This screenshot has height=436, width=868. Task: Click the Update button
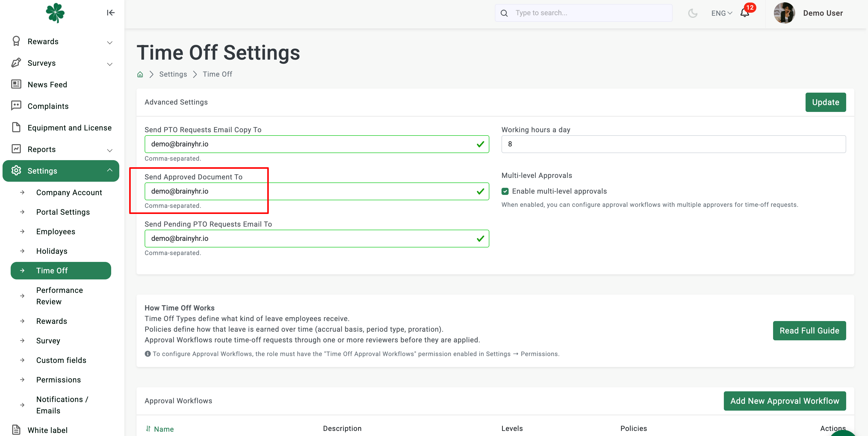(825, 102)
